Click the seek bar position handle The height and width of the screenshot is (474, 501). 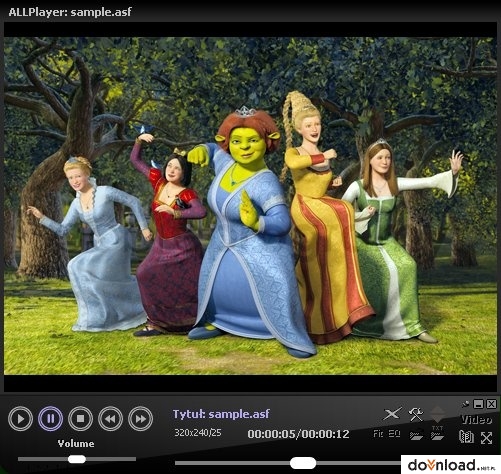pos(303,463)
